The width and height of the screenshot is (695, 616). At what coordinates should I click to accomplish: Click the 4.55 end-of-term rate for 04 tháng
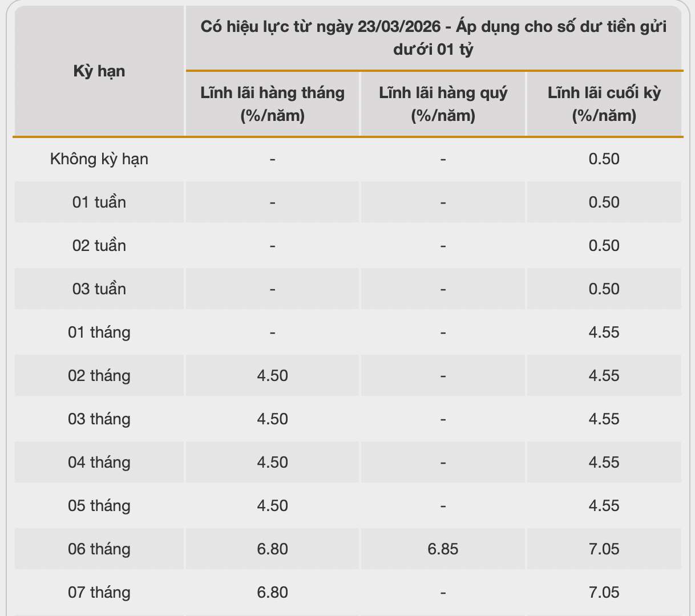(x=604, y=462)
